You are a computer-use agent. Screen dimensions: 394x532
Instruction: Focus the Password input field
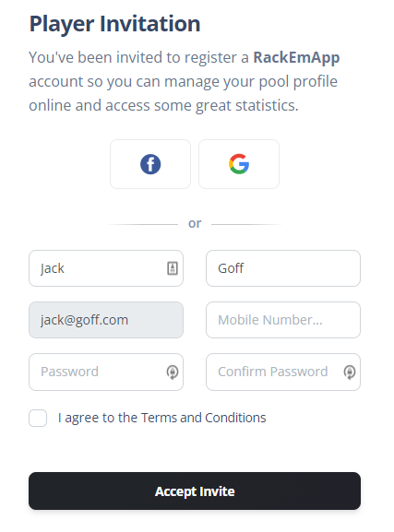pyautogui.click(x=106, y=372)
